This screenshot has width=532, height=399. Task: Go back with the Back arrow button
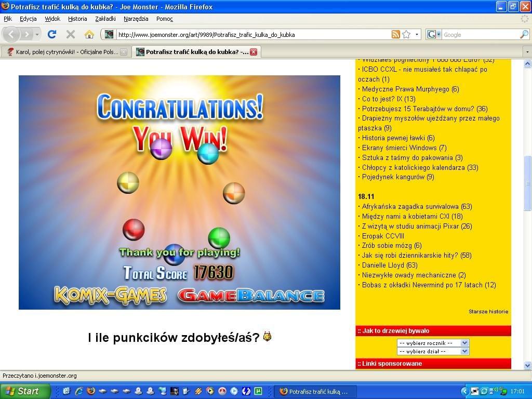[x=11, y=34]
